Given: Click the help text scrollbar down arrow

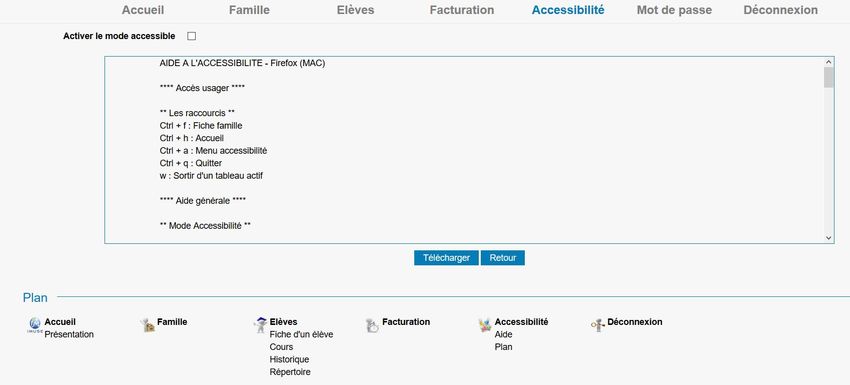Looking at the screenshot, I should pos(828,238).
